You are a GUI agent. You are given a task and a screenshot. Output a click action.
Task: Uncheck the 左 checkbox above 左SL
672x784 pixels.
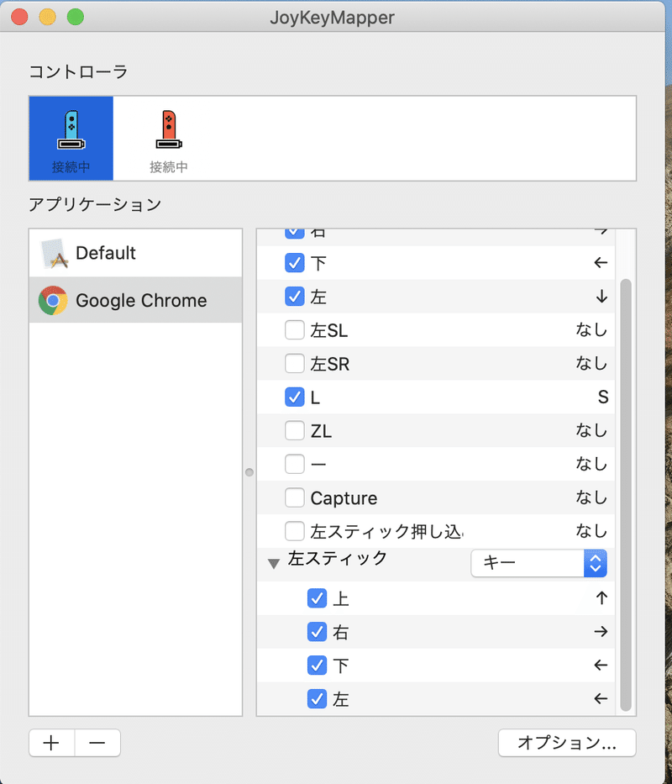pos(295,297)
